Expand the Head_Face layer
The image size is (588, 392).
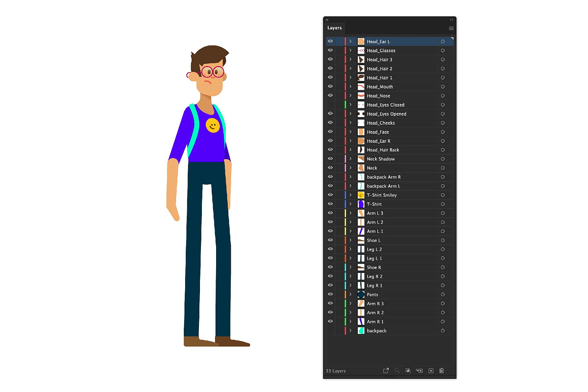350,132
